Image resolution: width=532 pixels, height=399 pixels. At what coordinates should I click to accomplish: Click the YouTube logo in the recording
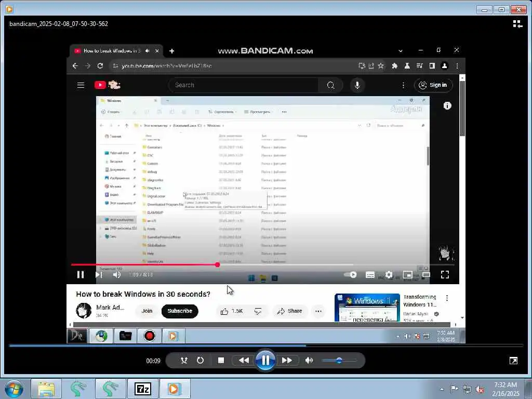pyautogui.click(x=108, y=85)
